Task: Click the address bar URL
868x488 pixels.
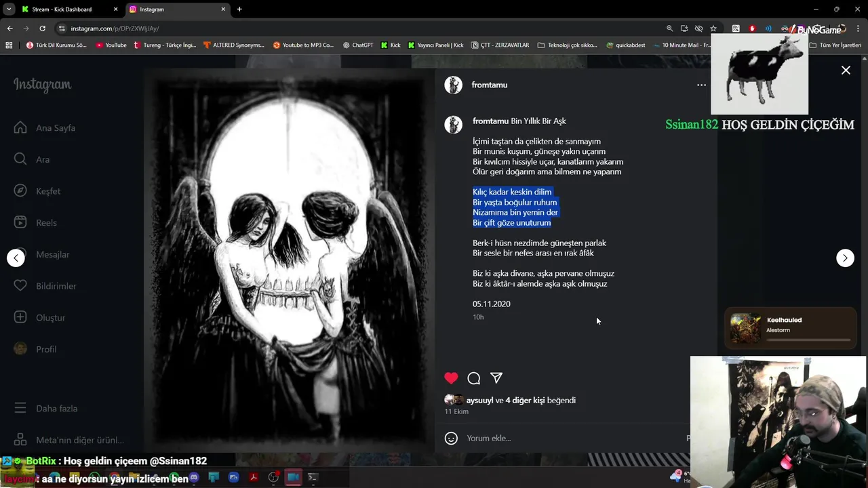Action: coord(115,28)
